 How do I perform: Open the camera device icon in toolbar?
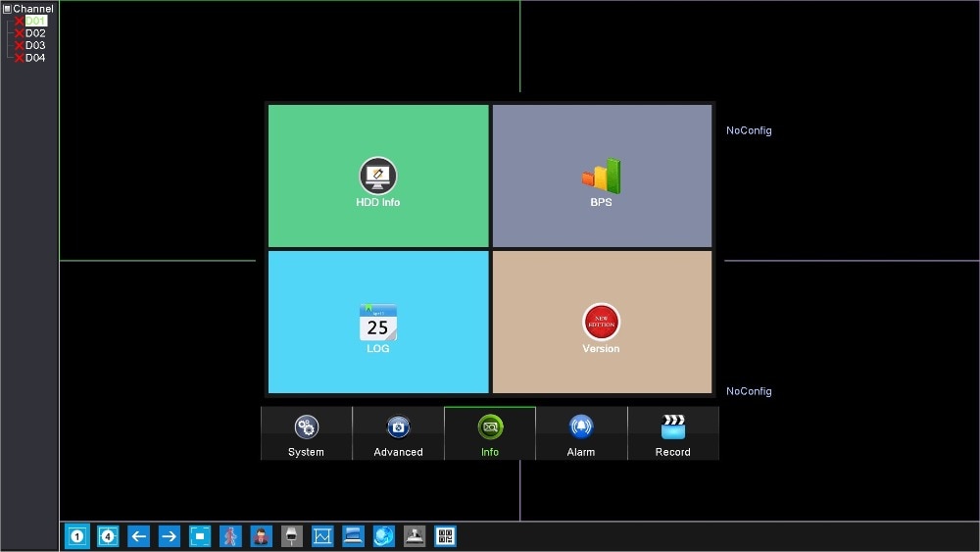coord(292,536)
